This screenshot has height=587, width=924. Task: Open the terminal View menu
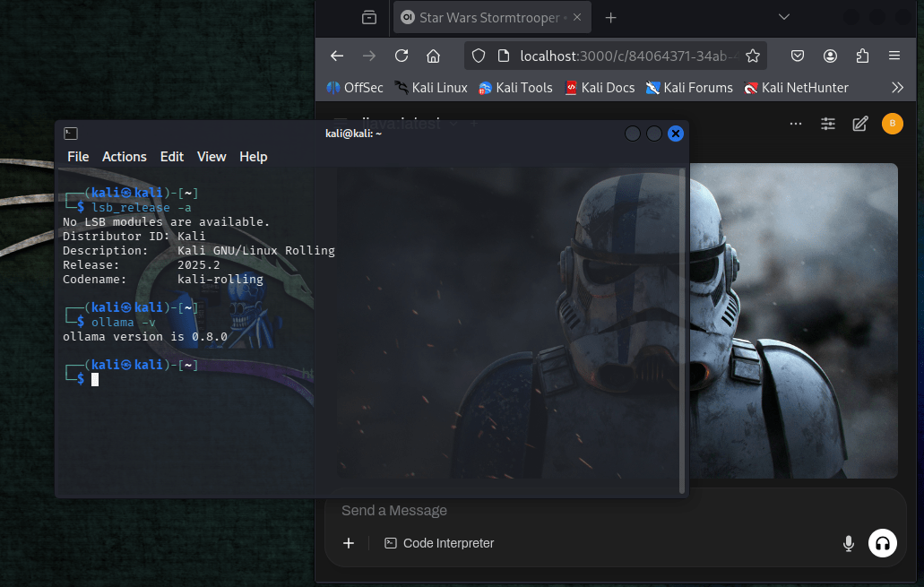[x=212, y=157]
